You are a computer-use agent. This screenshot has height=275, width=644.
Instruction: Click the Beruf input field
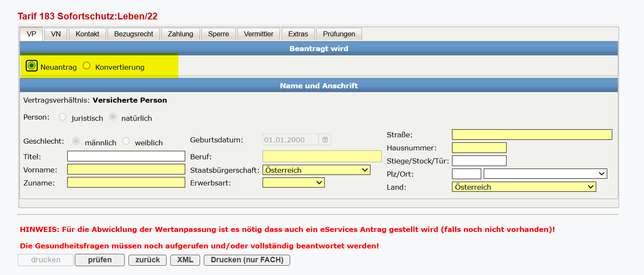point(322,157)
